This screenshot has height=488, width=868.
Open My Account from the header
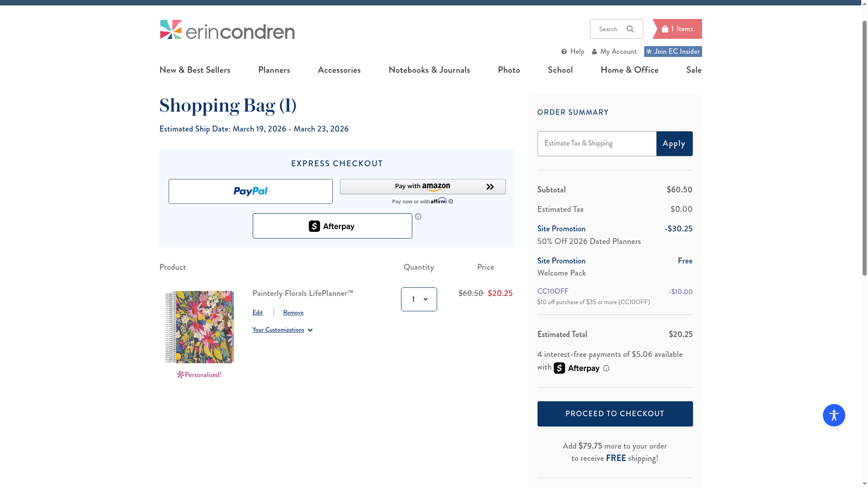[614, 52]
